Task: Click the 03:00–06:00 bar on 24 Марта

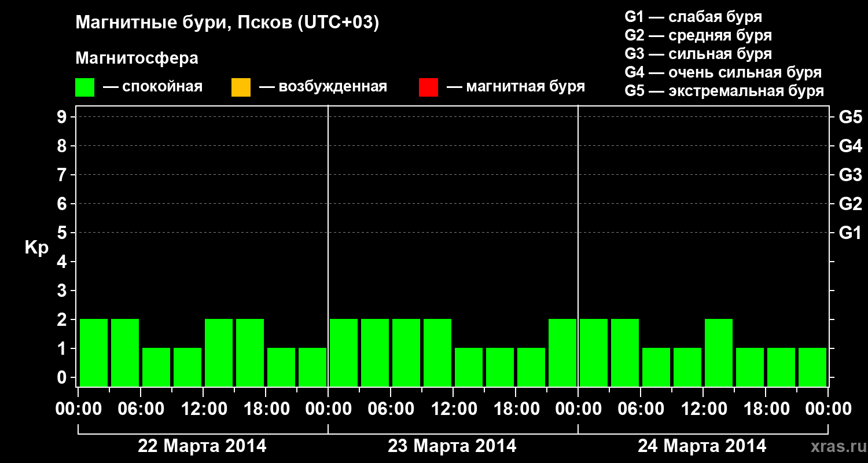Action: (625, 352)
